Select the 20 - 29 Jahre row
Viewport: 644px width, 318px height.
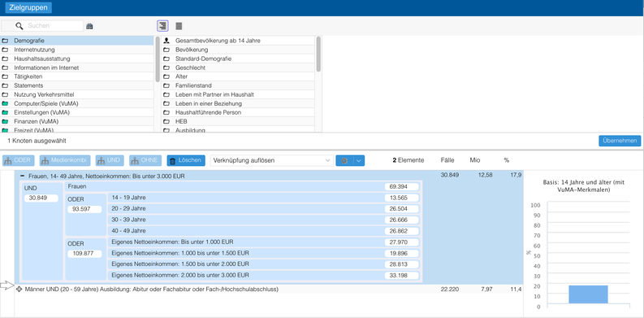(264, 208)
